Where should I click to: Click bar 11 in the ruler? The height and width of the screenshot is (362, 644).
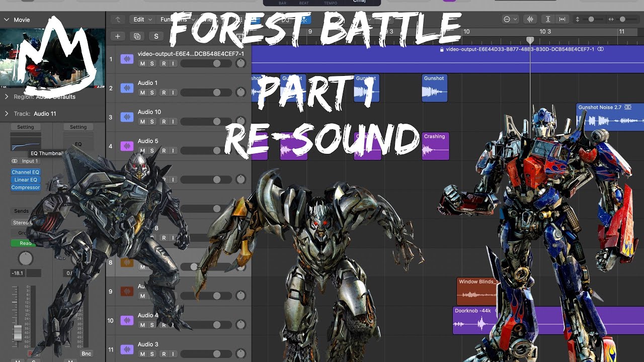(x=622, y=32)
